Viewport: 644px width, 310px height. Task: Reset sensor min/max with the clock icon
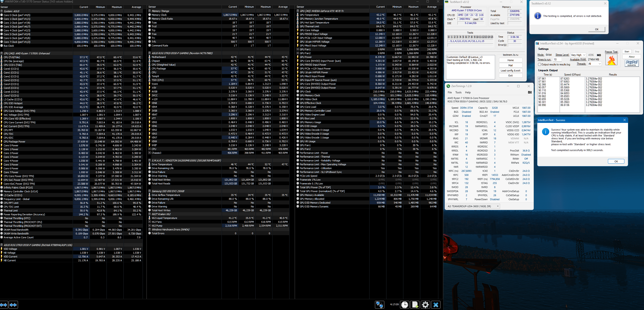[x=404, y=305]
